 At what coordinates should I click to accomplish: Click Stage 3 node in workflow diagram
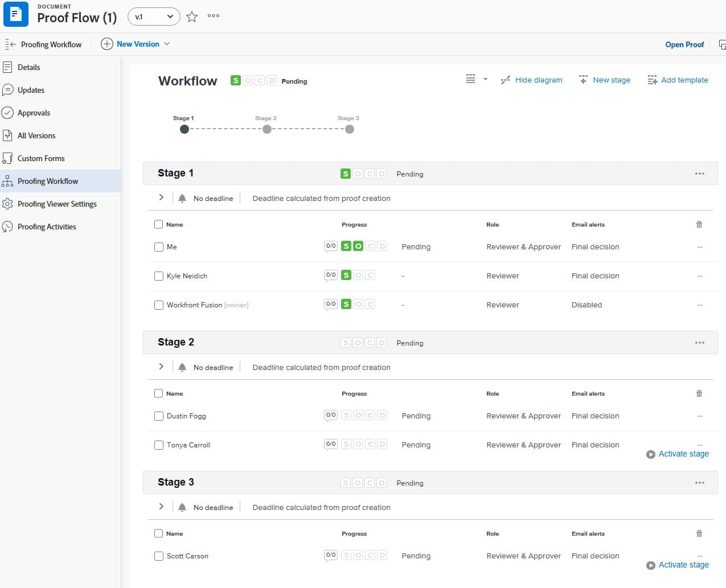(350, 129)
